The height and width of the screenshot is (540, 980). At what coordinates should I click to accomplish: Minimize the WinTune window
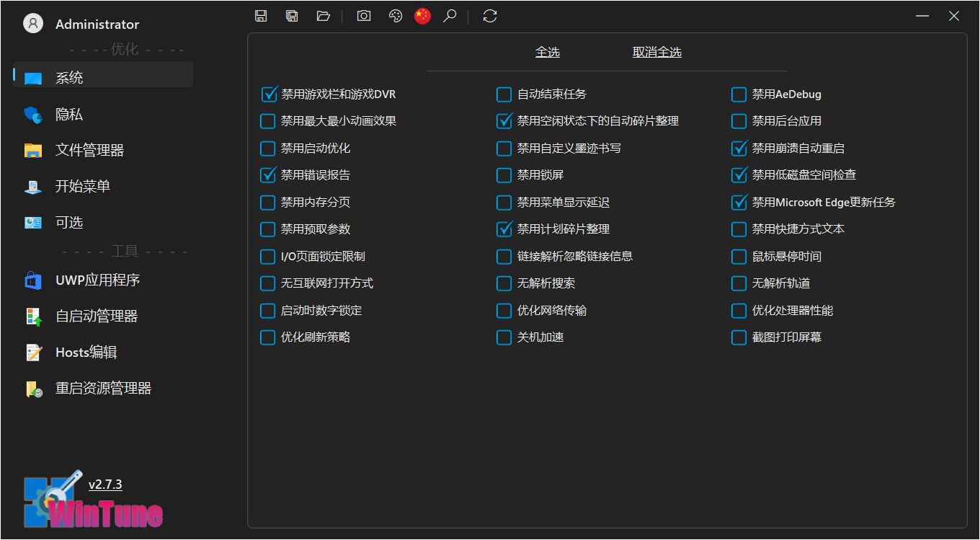point(922,16)
